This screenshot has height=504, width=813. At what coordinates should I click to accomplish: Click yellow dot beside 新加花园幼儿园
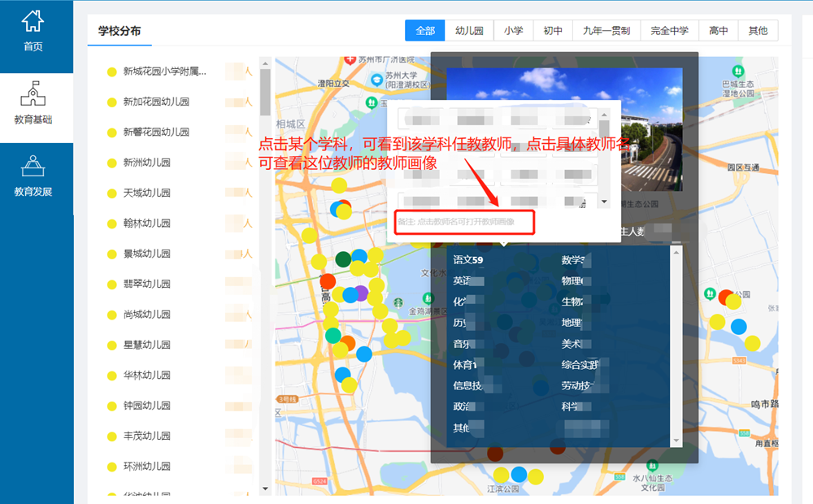pos(112,102)
